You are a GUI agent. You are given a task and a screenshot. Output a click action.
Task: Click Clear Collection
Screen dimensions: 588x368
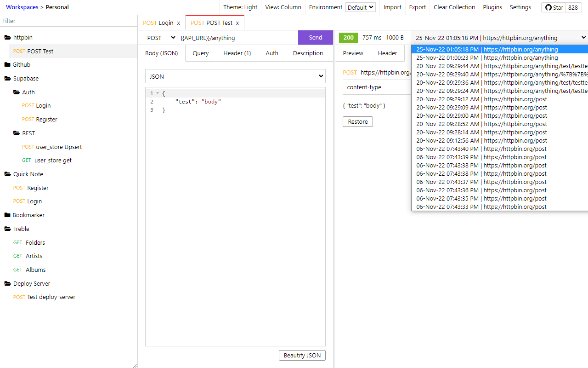[454, 7]
